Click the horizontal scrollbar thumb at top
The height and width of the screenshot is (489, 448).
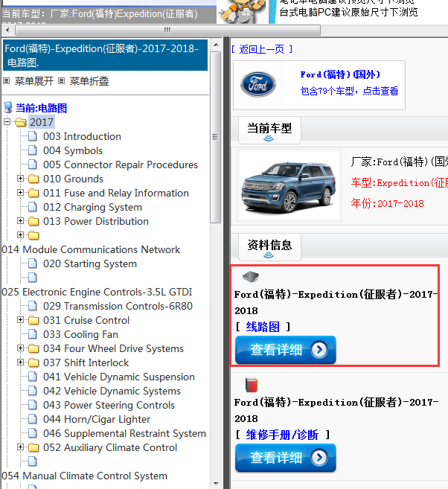(x=167, y=31)
